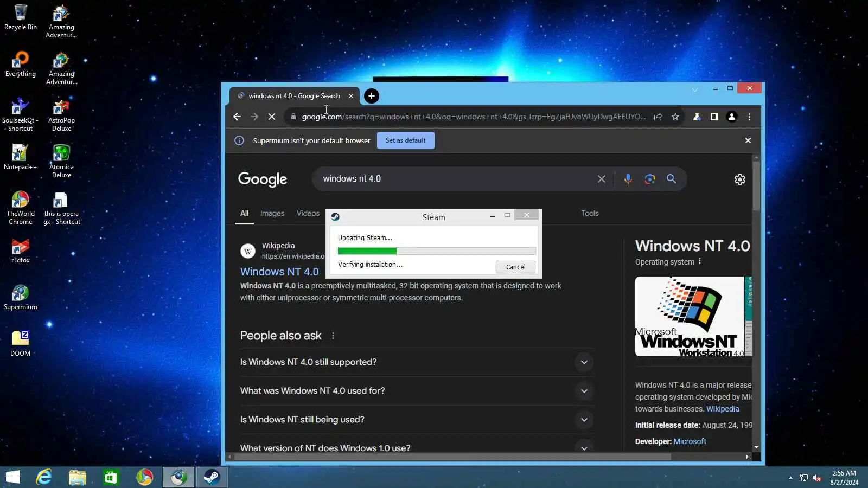Click the Steam update progress bar
The height and width of the screenshot is (488, 868).
(437, 251)
